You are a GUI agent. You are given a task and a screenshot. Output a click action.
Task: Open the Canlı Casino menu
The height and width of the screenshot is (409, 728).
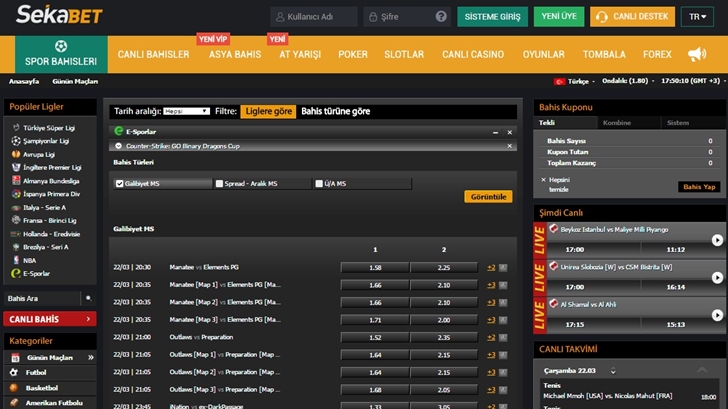[x=473, y=55]
